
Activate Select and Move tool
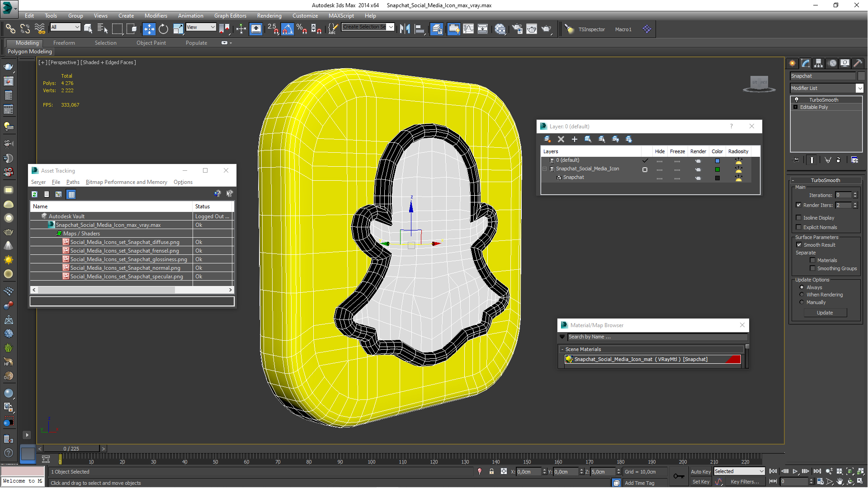coord(149,29)
